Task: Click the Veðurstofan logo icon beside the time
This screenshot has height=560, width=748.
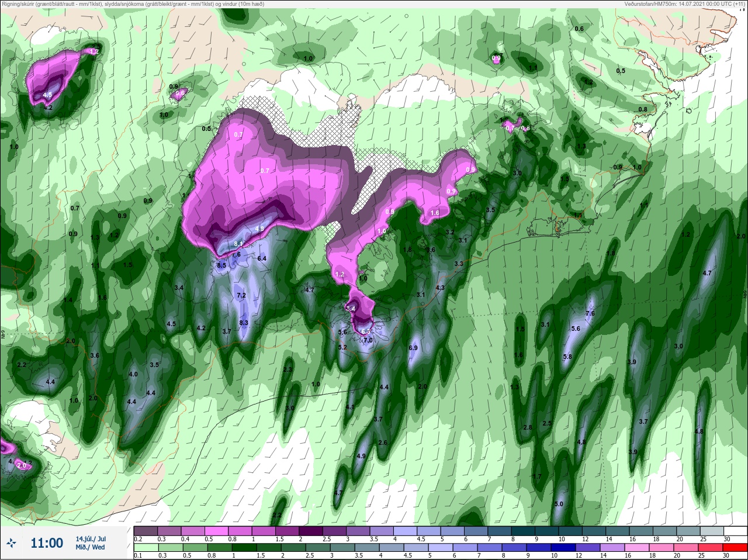Action: [x=11, y=544]
